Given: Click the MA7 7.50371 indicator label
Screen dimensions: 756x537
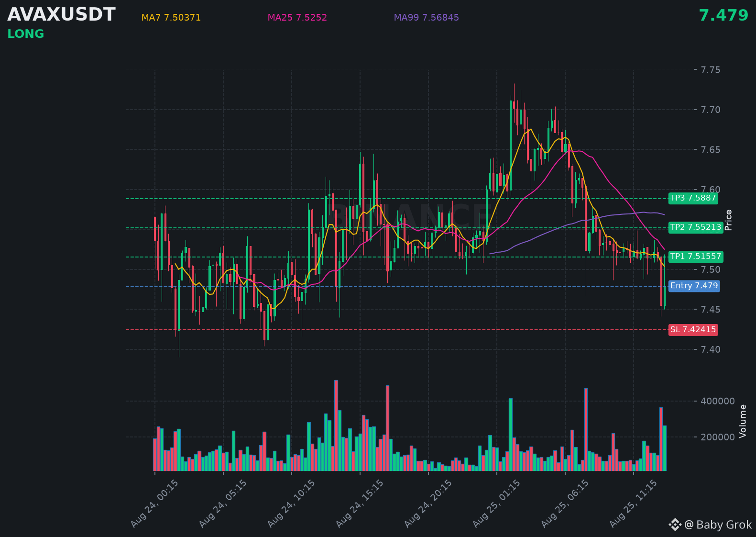Looking at the screenshot, I should pyautogui.click(x=171, y=18).
